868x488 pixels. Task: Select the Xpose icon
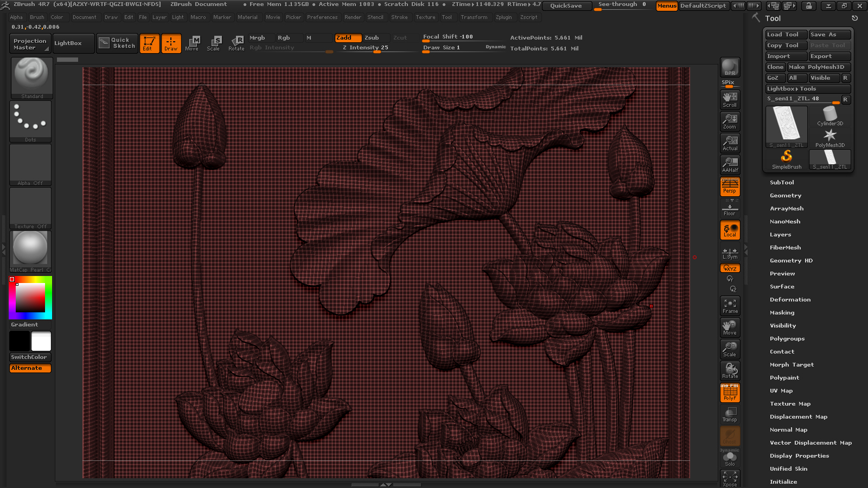[730, 478]
